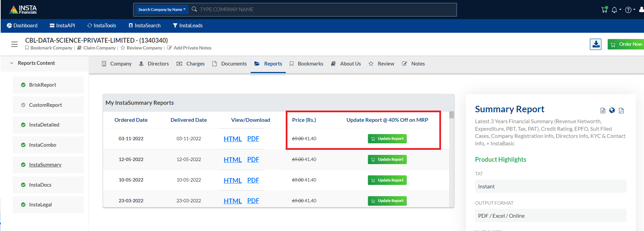Click the InstaFinancials logo
The height and width of the screenshot is (231, 644).
pyautogui.click(x=23, y=10)
